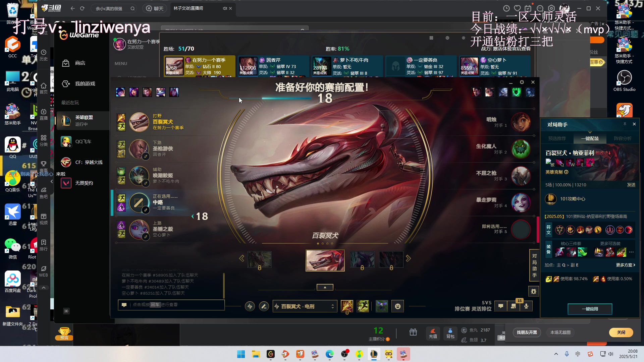The height and width of the screenshot is (362, 644).
Task: Open the emote picker smiley icon
Action: click(398, 306)
